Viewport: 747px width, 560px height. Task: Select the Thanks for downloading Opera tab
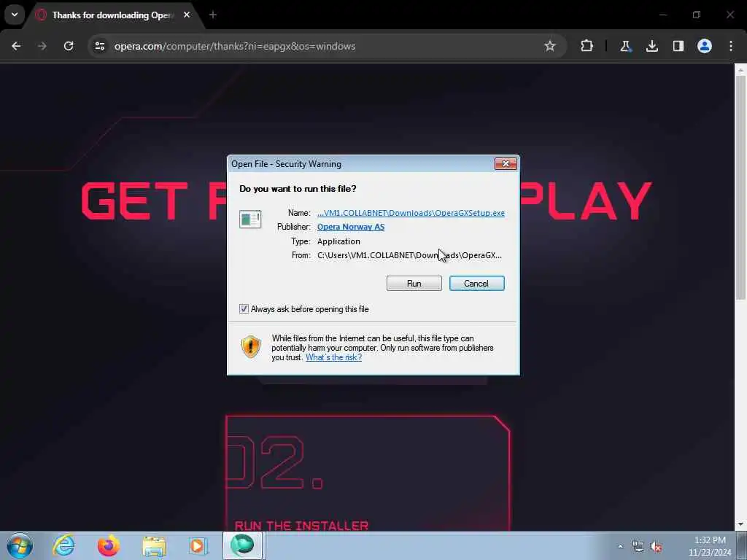point(113,15)
